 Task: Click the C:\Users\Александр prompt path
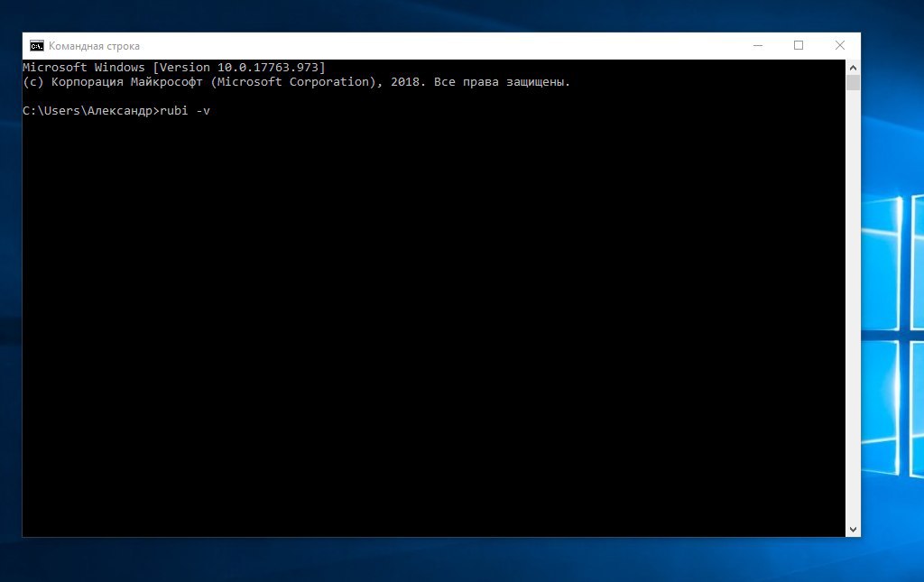[x=88, y=111]
